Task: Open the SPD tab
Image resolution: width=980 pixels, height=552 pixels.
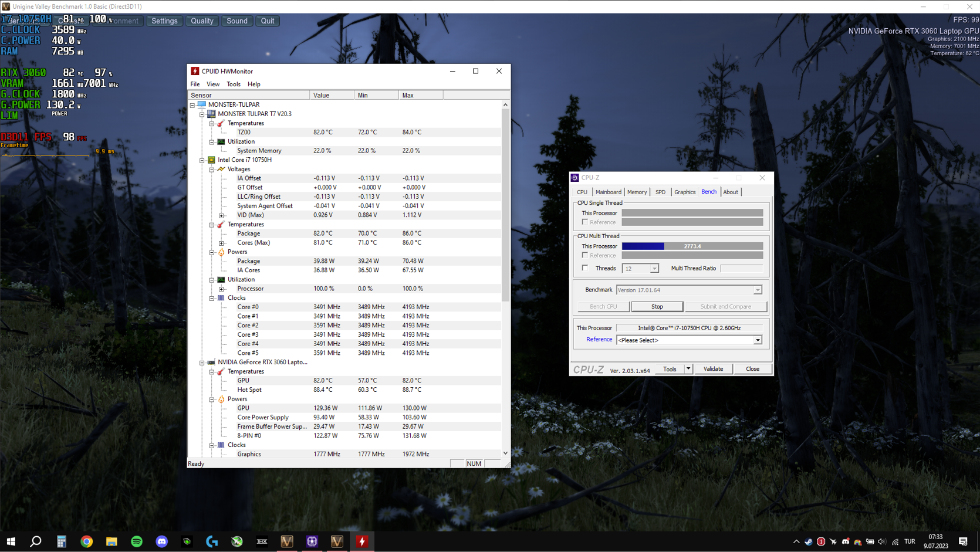Action: (x=660, y=192)
